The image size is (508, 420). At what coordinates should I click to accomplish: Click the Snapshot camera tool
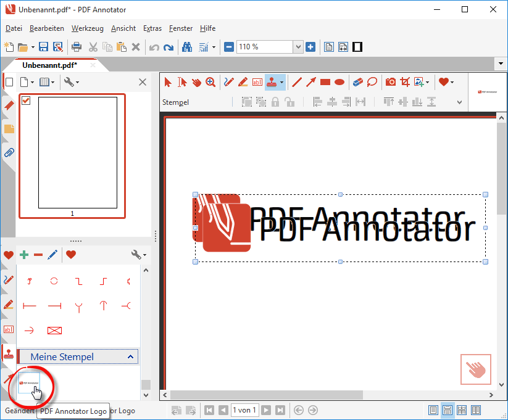click(x=390, y=82)
